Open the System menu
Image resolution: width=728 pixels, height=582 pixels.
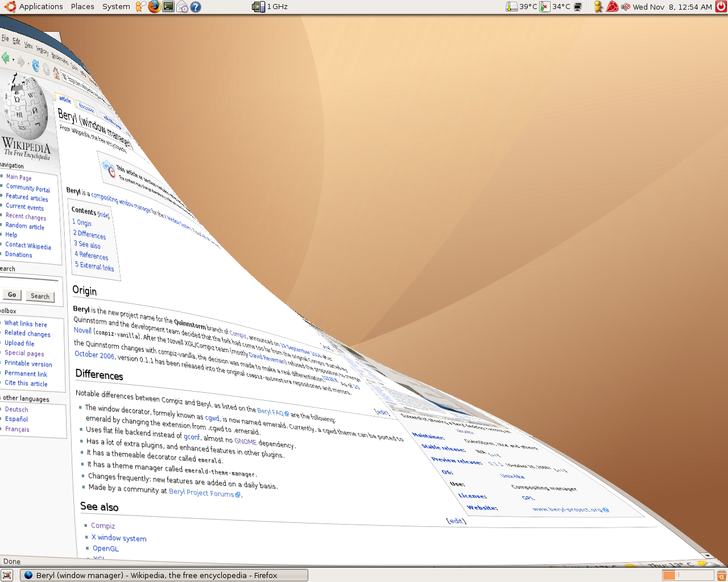point(116,7)
